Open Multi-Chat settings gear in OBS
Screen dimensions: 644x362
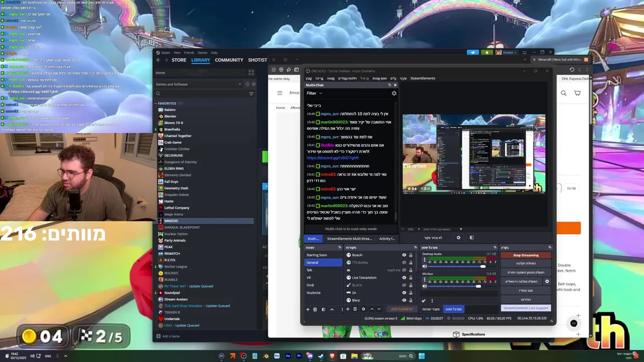(x=394, y=93)
